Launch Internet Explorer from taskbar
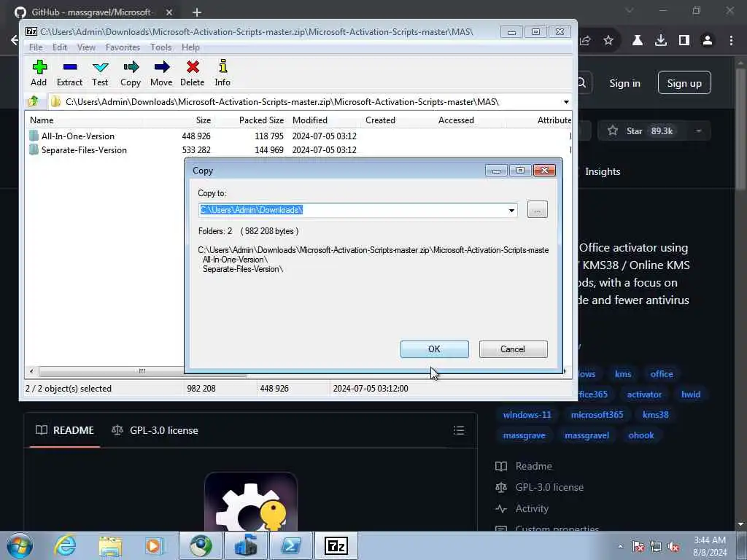Image resolution: width=747 pixels, height=560 pixels. [x=65, y=545]
